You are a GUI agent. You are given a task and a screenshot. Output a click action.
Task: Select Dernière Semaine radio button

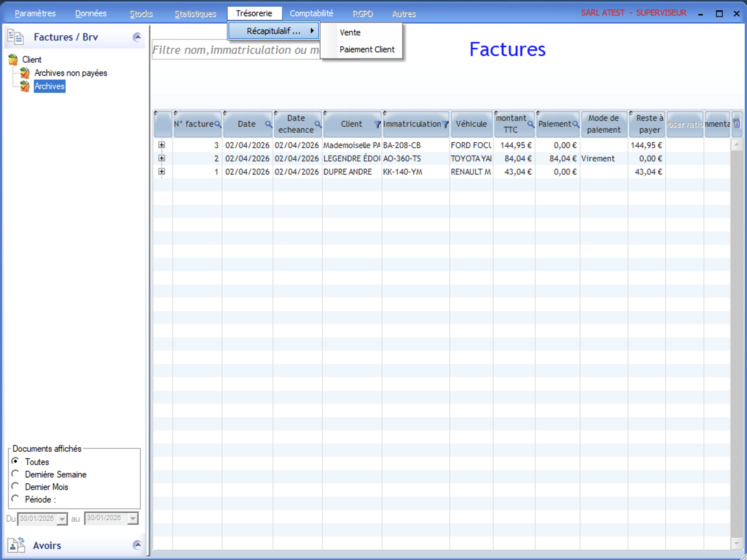point(15,474)
